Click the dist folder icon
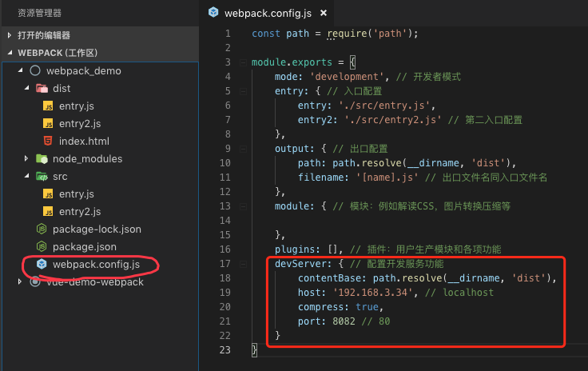588x371 pixels. pos(42,89)
